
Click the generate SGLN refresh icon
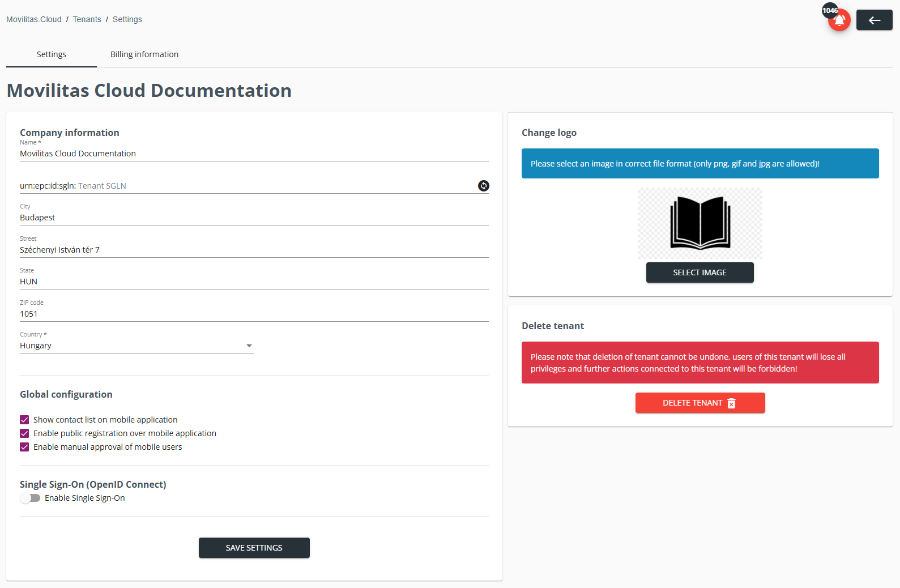483,186
